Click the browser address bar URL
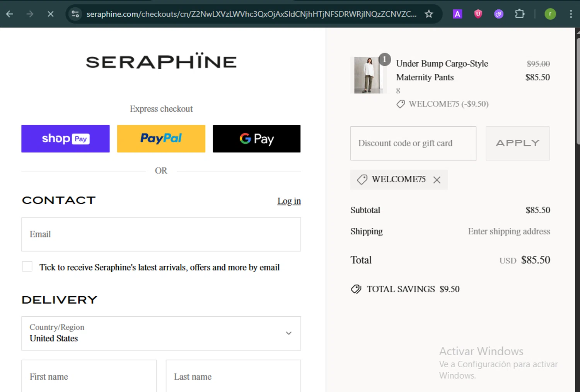This screenshot has height=392, width=580. (251, 14)
